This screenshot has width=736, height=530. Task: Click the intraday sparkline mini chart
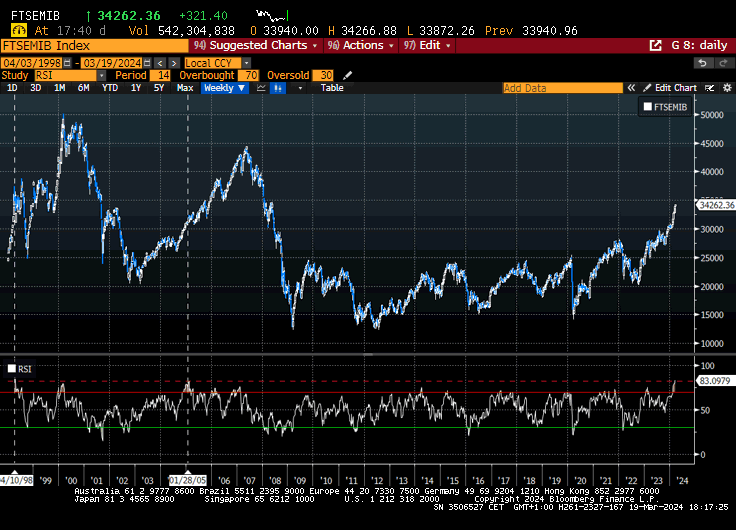click(272, 16)
